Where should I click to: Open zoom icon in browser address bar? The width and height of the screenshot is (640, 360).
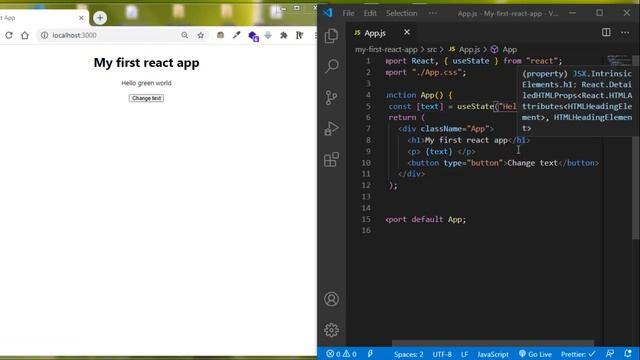tap(184, 36)
